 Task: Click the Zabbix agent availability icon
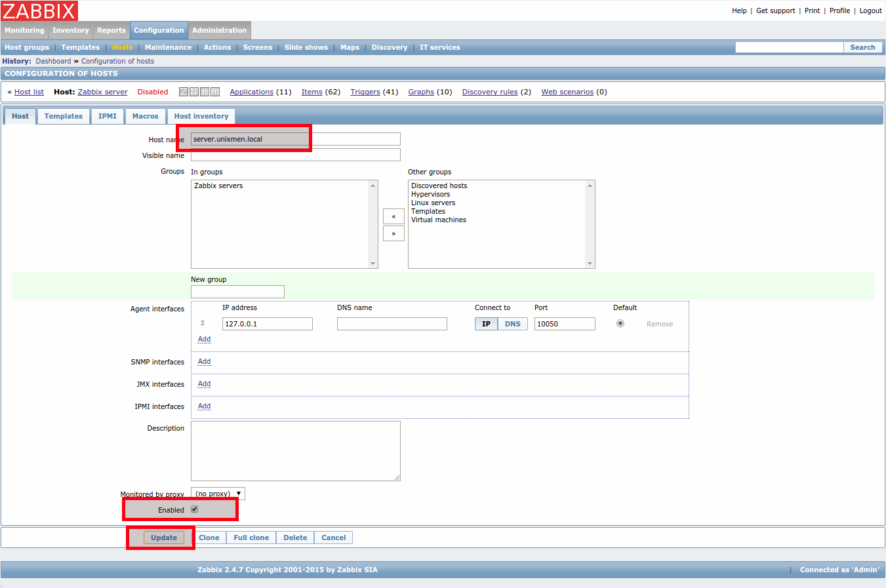tap(184, 92)
